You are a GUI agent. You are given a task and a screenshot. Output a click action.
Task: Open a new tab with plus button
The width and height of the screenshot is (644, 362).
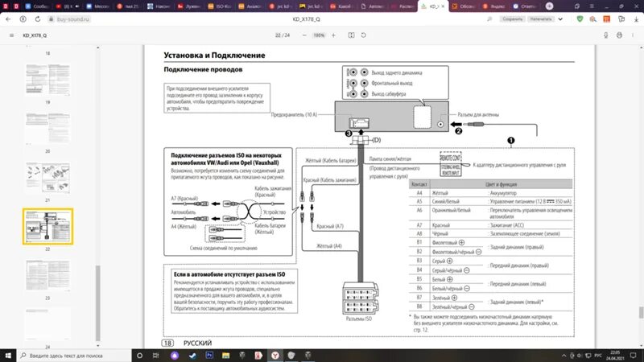[549, 6]
